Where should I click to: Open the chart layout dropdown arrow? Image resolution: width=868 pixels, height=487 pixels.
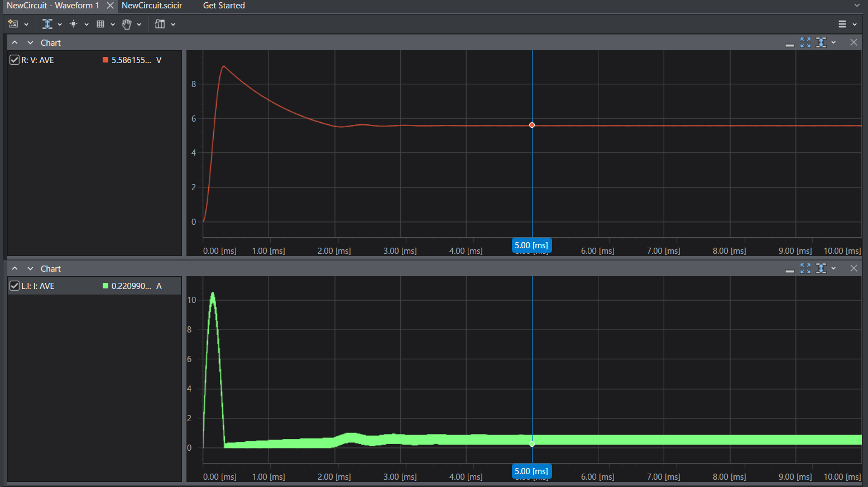[x=173, y=25]
